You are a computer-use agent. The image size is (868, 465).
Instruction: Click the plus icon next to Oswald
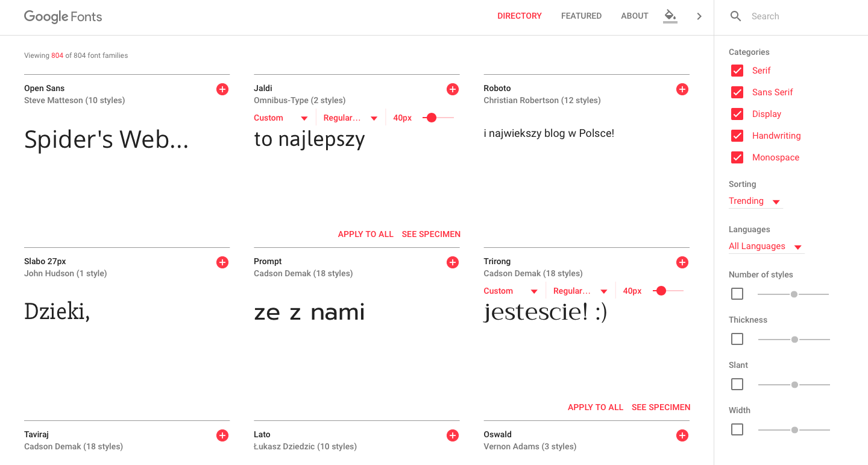(x=682, y=435)
